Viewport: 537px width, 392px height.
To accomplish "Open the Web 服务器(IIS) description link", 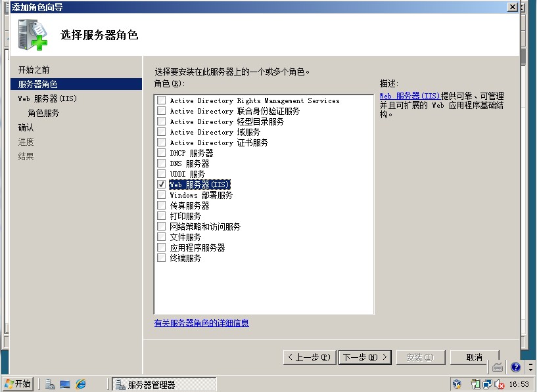I will 409,96.
